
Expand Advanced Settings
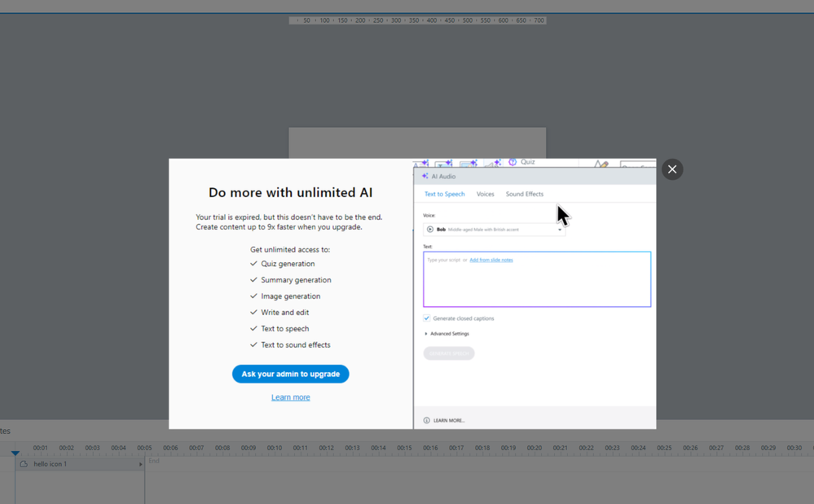coord(447,333)
